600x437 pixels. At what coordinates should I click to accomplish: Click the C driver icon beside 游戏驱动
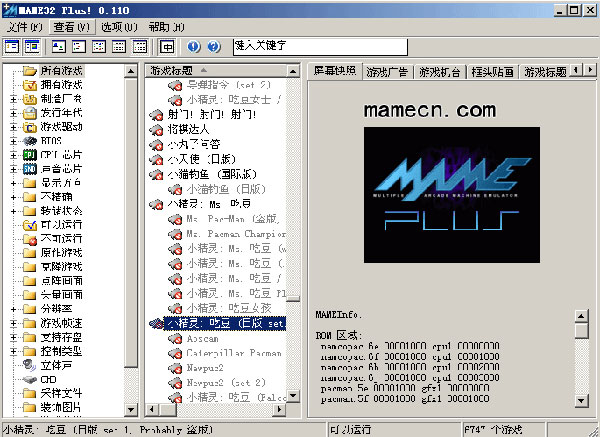[x=29, y=127]
